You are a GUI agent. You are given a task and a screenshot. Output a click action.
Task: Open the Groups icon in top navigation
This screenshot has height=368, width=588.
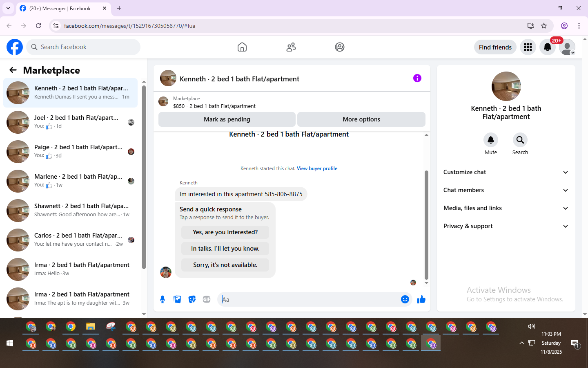(x=340, y=47)
